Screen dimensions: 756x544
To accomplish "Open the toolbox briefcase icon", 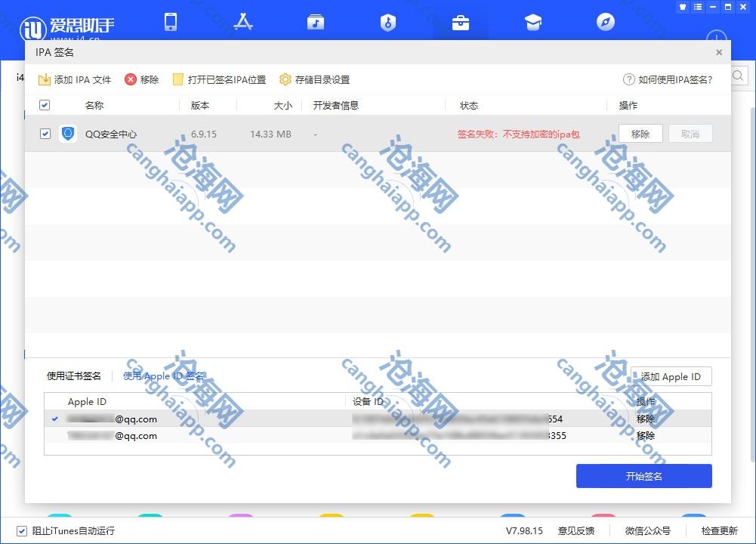I will point(460,23).
